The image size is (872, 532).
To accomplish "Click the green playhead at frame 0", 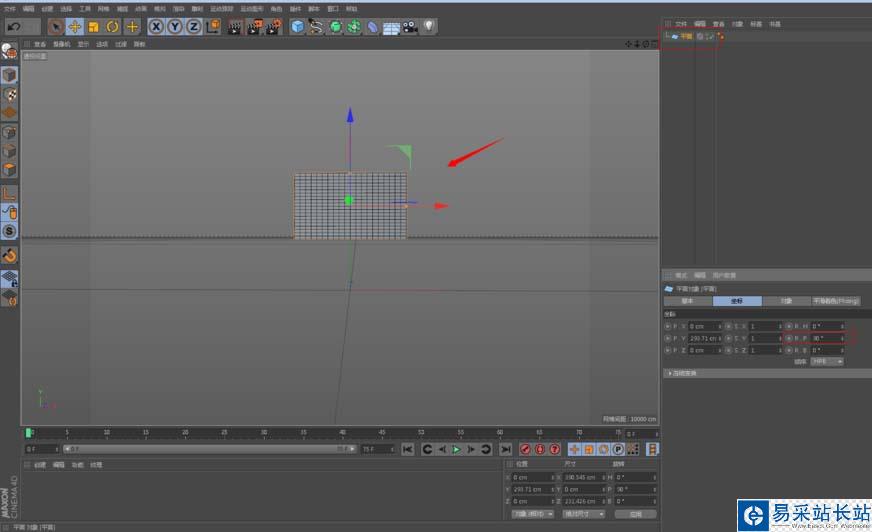I will pos(29,432).
